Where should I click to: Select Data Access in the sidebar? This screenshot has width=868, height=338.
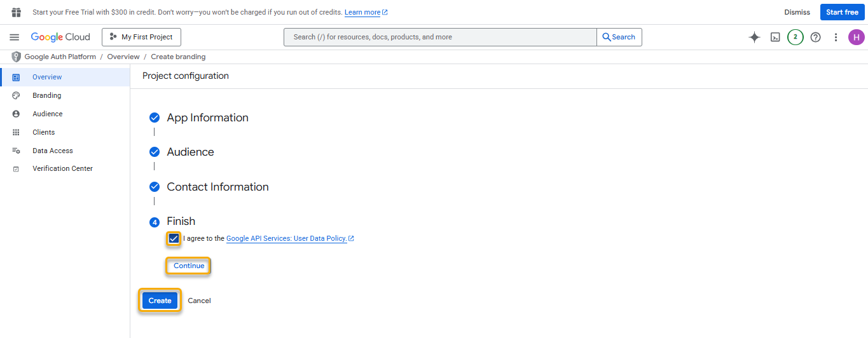point(53,151)
